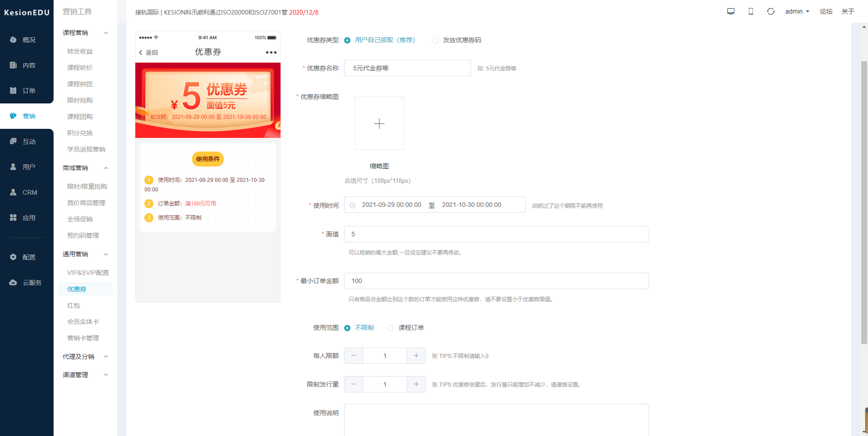Increase the 每人限额 value with the plus button
868x436 pixels.
coord(416,356)
